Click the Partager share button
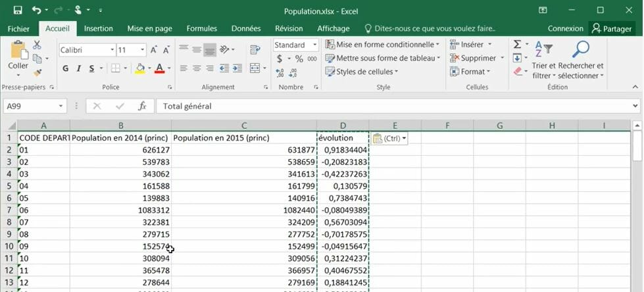 pyautogui.click(x=611, y=29)
